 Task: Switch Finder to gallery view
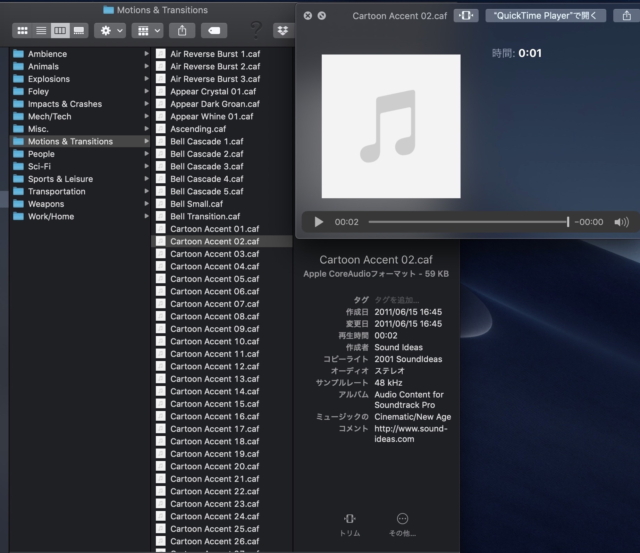click(x=79, y=31)
